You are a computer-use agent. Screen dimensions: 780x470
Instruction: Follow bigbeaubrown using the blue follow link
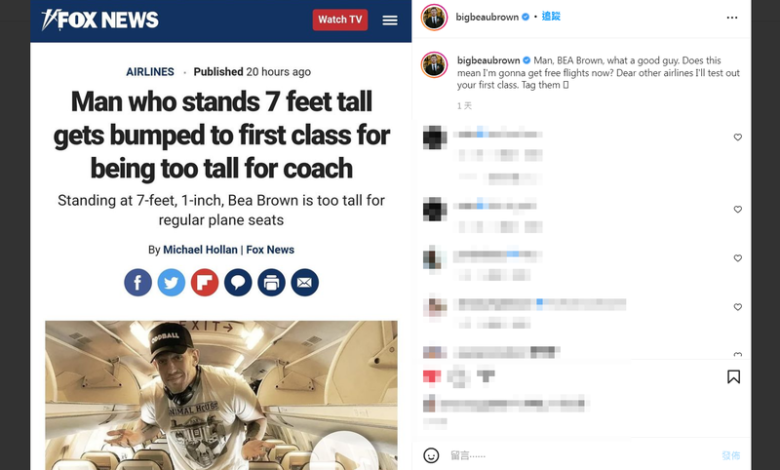[551, 16]
